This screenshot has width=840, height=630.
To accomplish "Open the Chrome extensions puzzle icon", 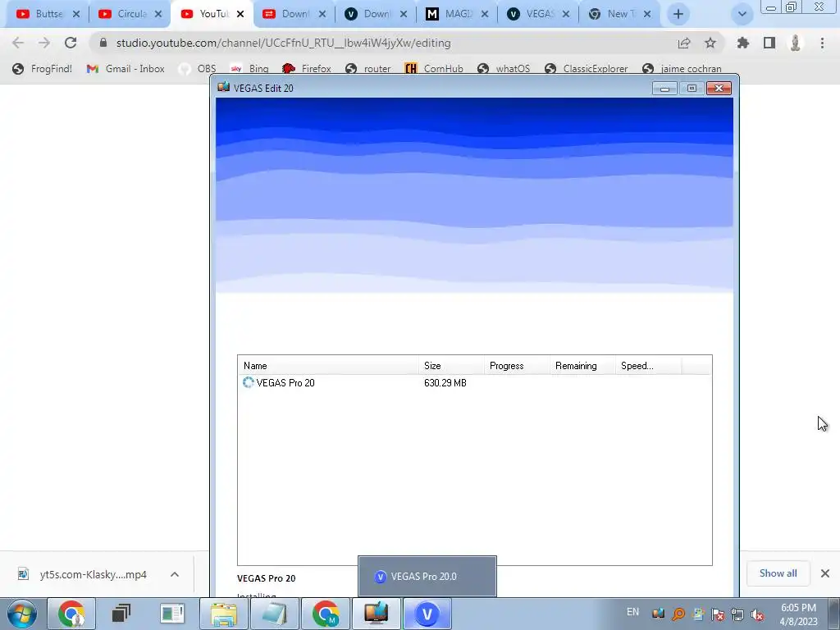I will coord(743,43).
